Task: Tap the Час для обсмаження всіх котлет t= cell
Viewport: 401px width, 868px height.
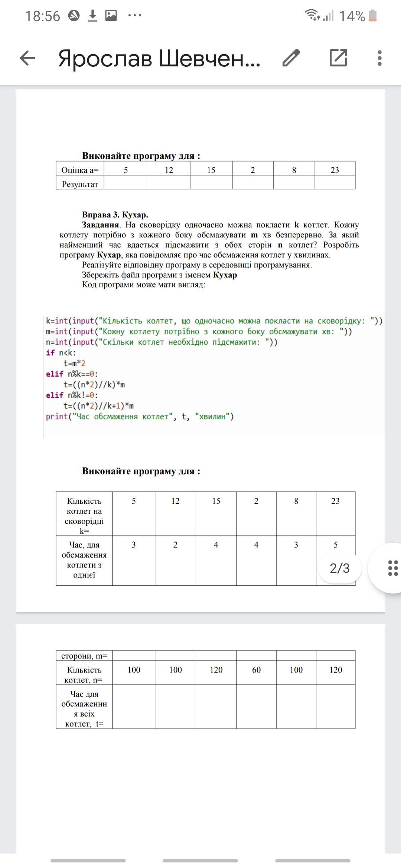Action: pyautogui.click(x=84, y=707)
